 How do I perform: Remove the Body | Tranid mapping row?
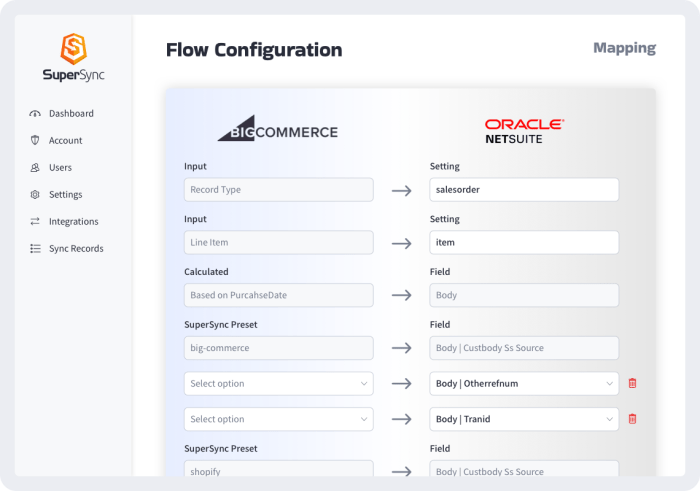tap(632, 419)
